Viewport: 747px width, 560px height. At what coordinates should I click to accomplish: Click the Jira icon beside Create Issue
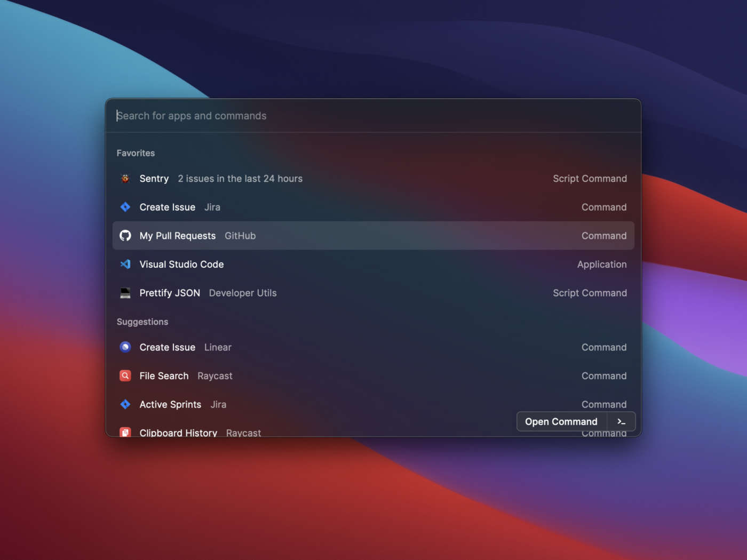(125, 207)
